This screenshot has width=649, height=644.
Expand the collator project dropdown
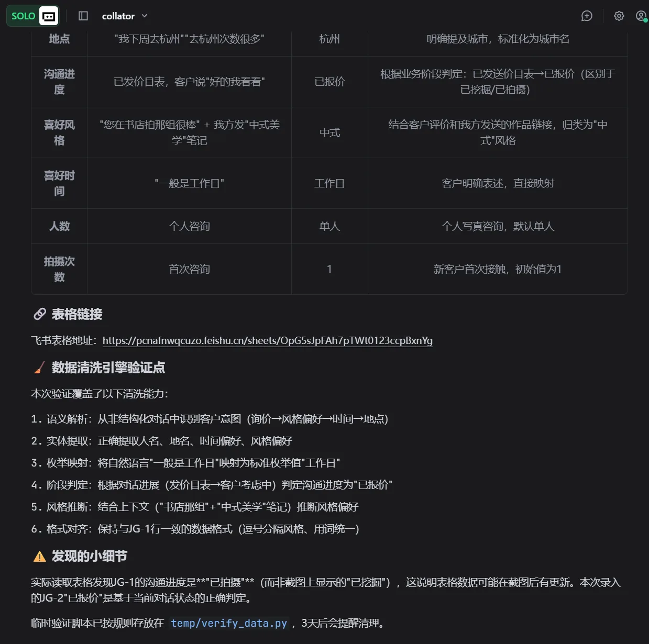pyautogui.click(x=125, y=16)
